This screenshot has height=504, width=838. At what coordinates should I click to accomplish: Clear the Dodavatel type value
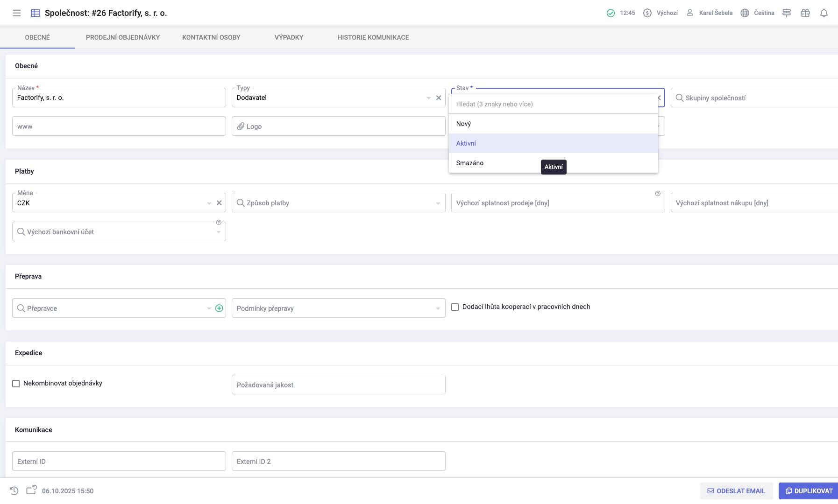439,98
